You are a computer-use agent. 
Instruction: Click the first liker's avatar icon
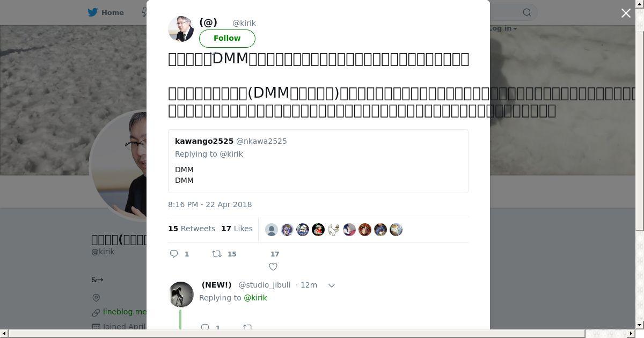tap(272, 230)
